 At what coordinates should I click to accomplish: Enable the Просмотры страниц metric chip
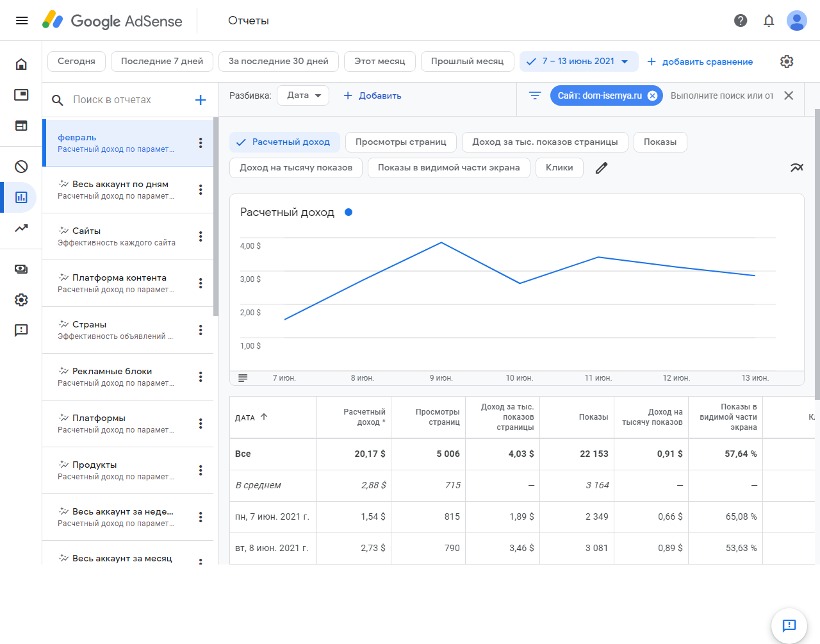coord(400,142)
